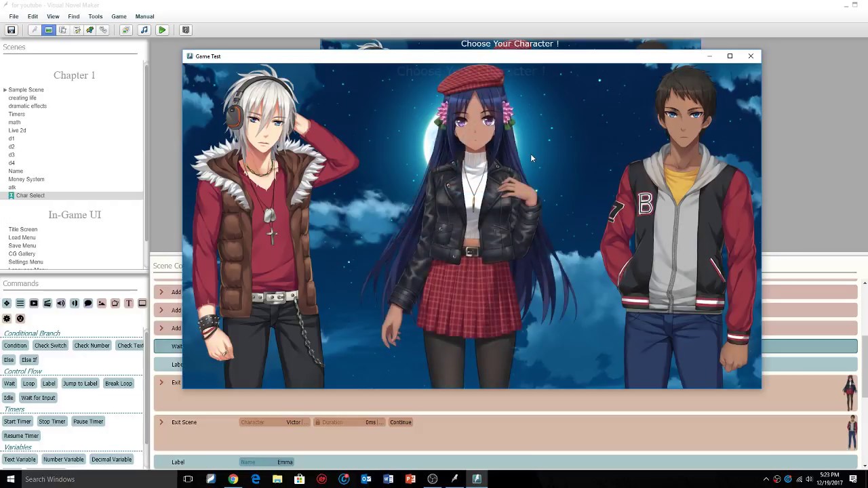
Task: Select the pen edit tool in toolbar
Action: [34, 30]
